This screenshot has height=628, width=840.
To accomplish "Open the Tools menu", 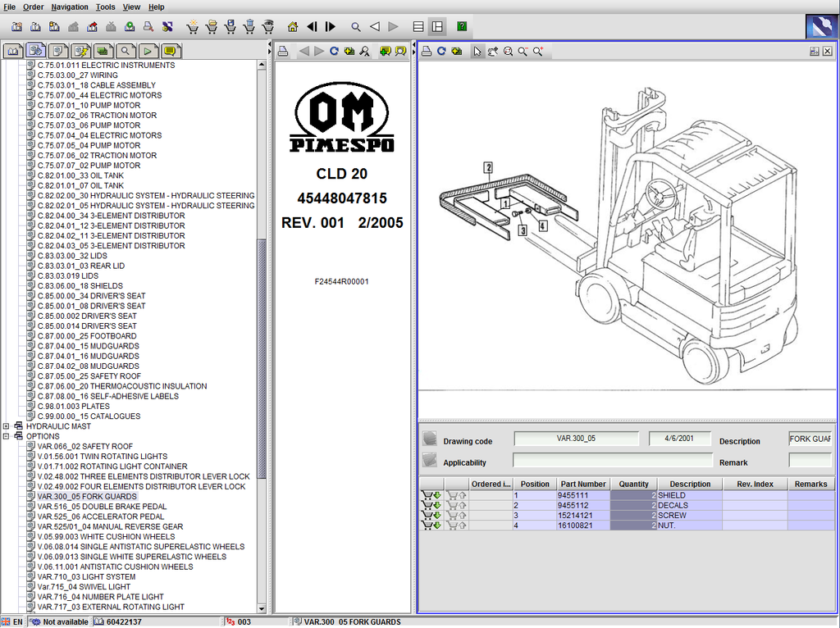I will point(106,7).
